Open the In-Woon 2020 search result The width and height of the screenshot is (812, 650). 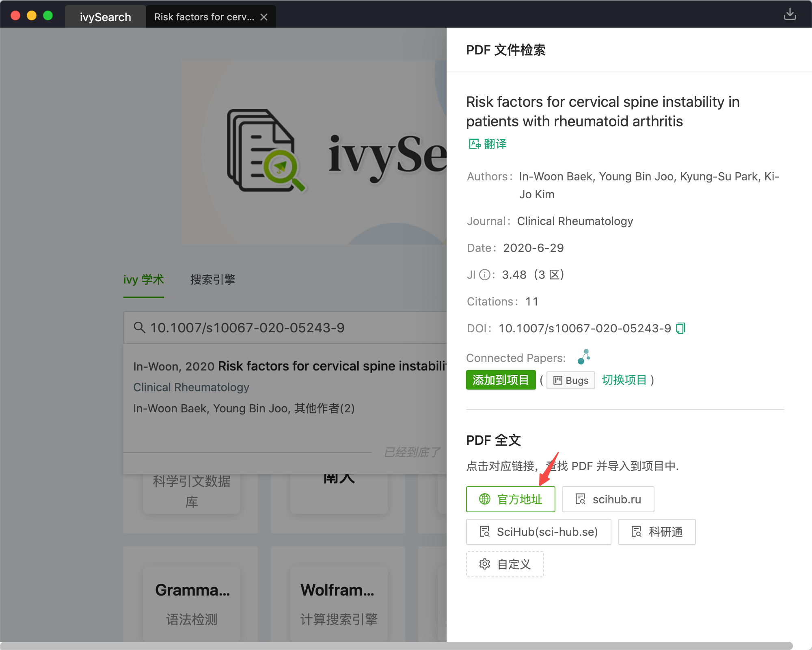285,387
